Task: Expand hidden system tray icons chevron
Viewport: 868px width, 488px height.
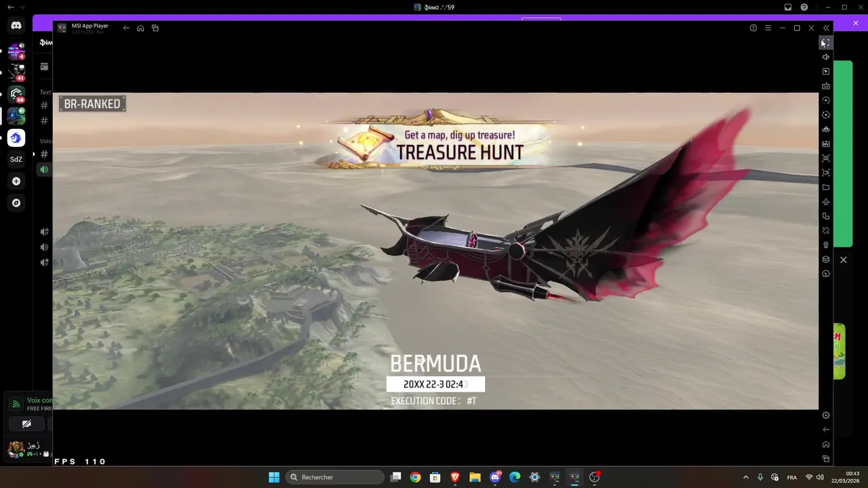Action: pyautogui.click(x=746, y=477)
